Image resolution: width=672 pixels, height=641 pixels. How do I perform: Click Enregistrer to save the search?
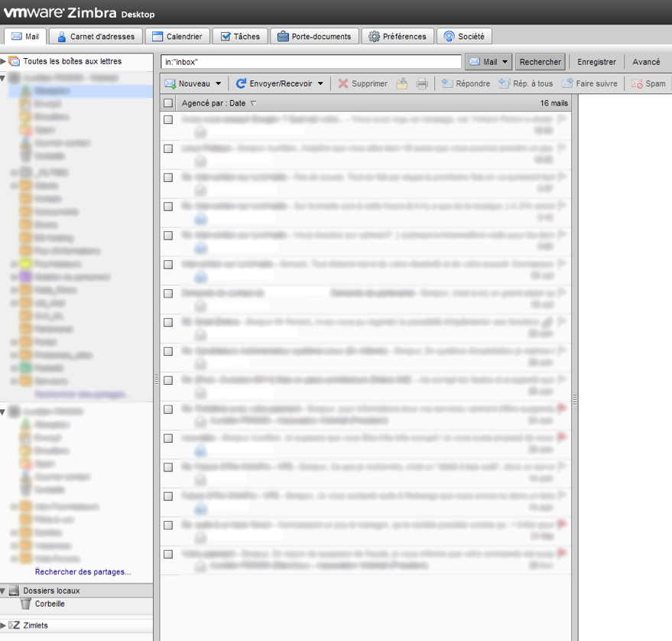click(x=596, y=62)
